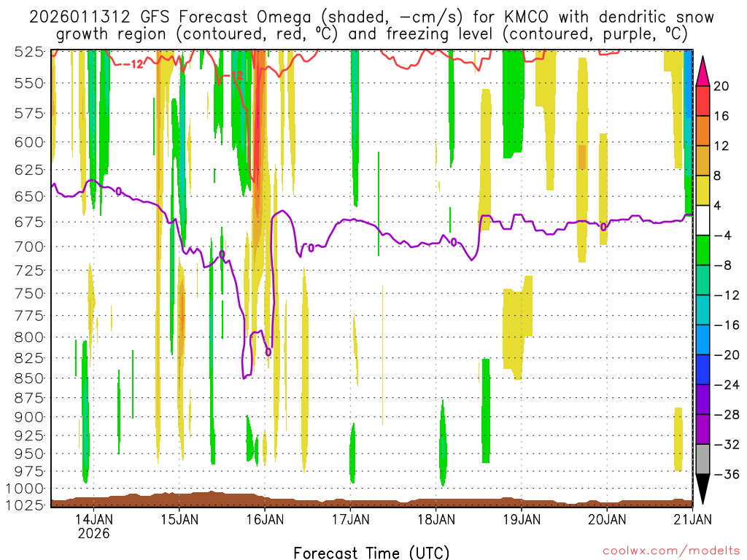Image resolution: width=747 pixels, height=560 pixels.
Task: Click the colorbar value label 16
Action: tap(721, 116)
